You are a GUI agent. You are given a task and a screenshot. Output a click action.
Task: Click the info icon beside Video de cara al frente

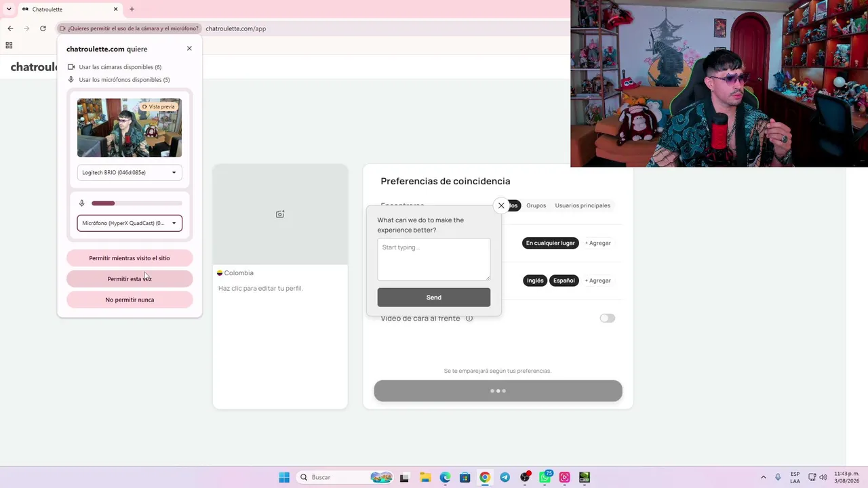pyautogui.click(x=469, y=319)
